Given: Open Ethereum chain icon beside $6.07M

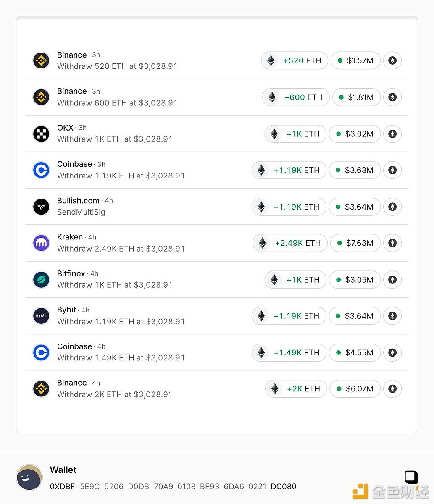Looking at the screenshot, I should pos(392,389).
